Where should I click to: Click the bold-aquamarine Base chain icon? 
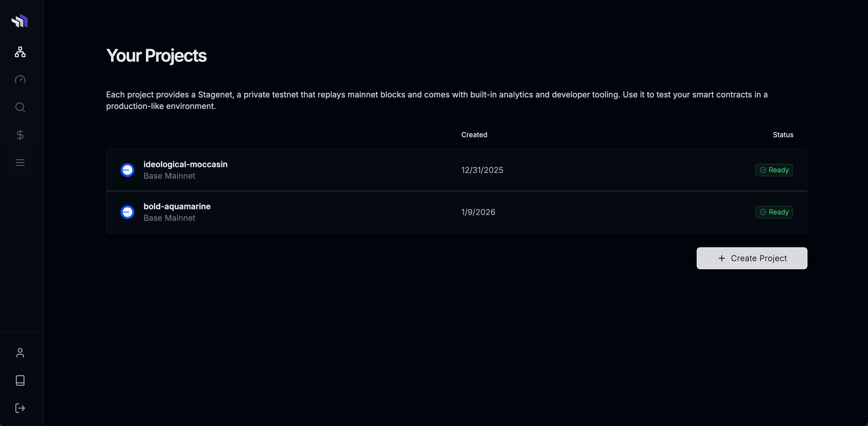(127, 212)
